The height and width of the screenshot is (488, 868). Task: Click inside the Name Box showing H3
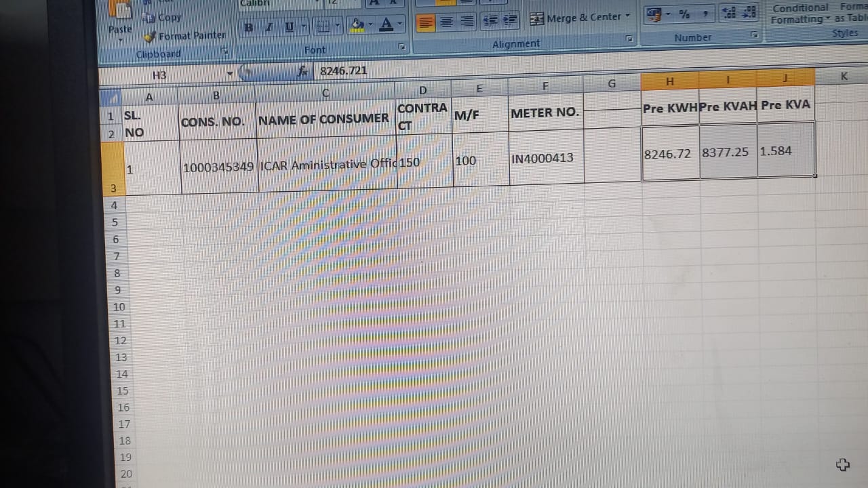pos(161,75)
